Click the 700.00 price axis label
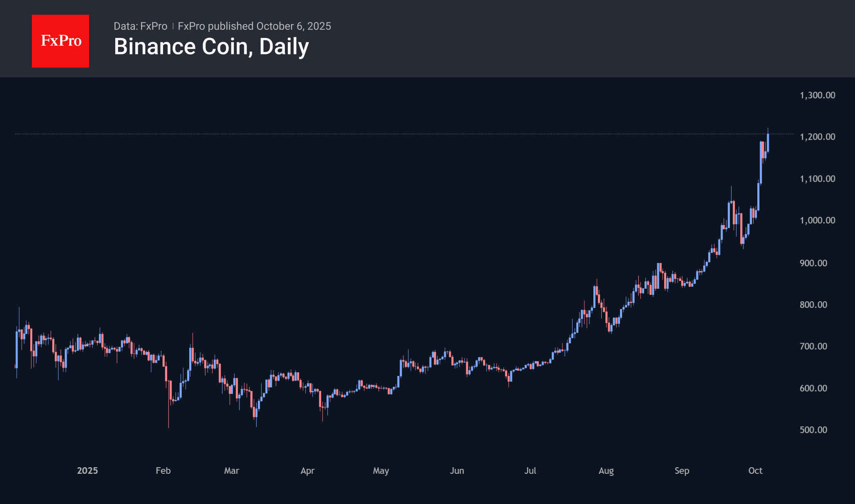The height and width of the screenshot is (504, 855). tap(813, 346)
